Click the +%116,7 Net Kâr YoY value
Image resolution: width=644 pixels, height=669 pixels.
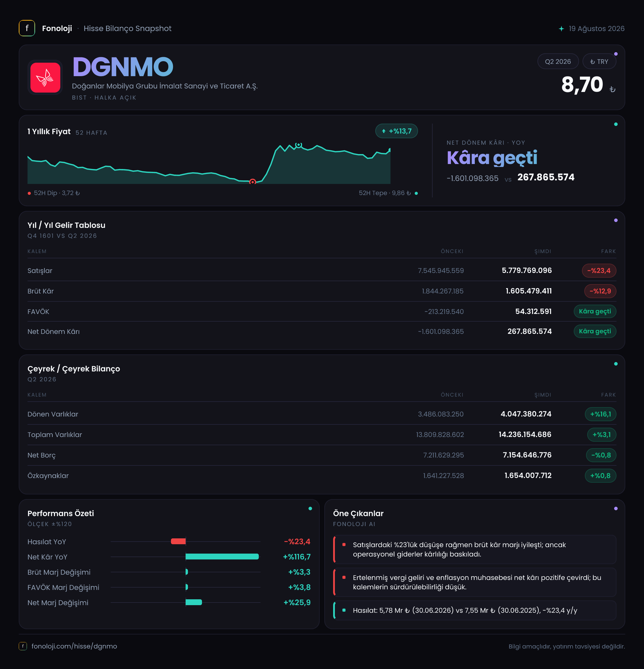(x=297, y=557)
